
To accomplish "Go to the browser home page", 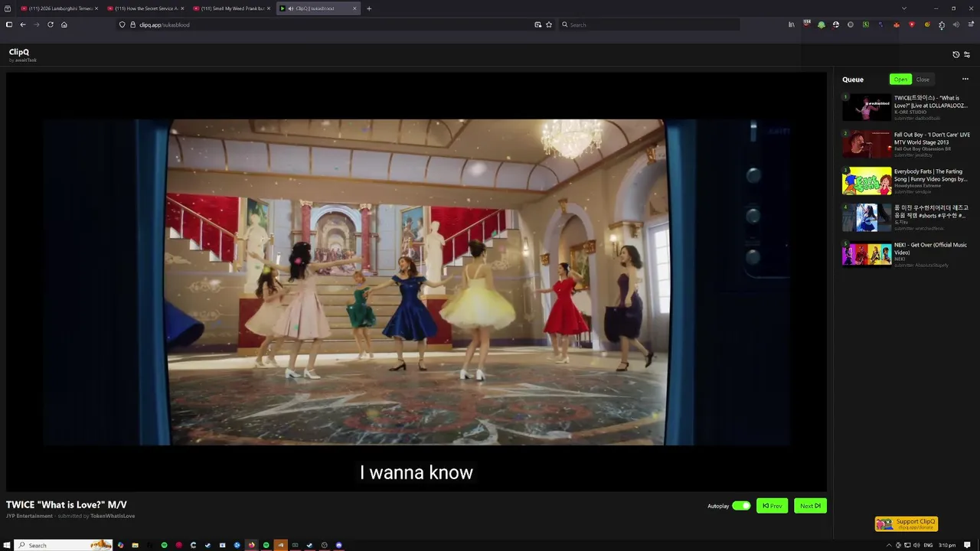I will tap(64, 24).
